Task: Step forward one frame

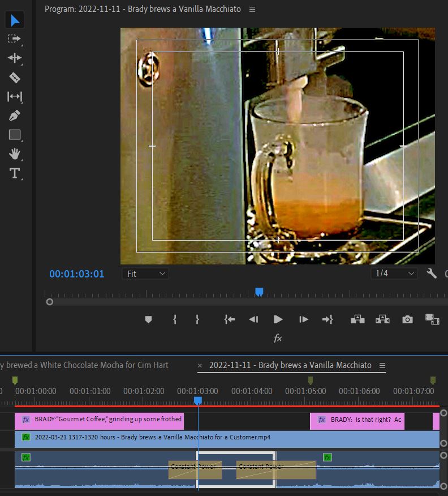Action: pyautogui.click(x=303, y=319)
